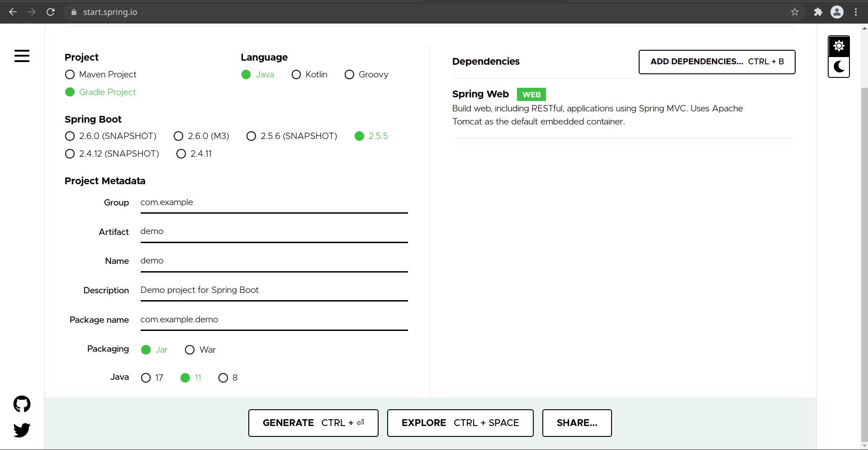Open the Spring Initializr GitHub page icon
Viewport: 868px width, 450px height.
pos(22,404)
